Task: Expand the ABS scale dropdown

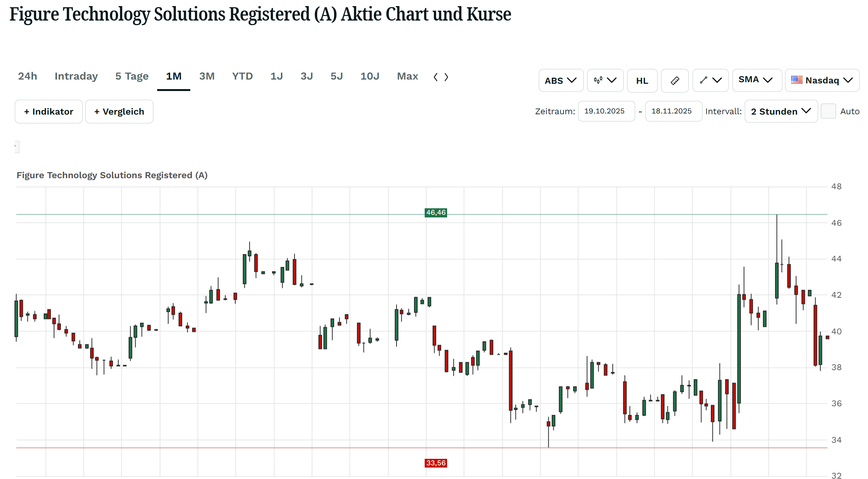Action: tap(561, 80)
